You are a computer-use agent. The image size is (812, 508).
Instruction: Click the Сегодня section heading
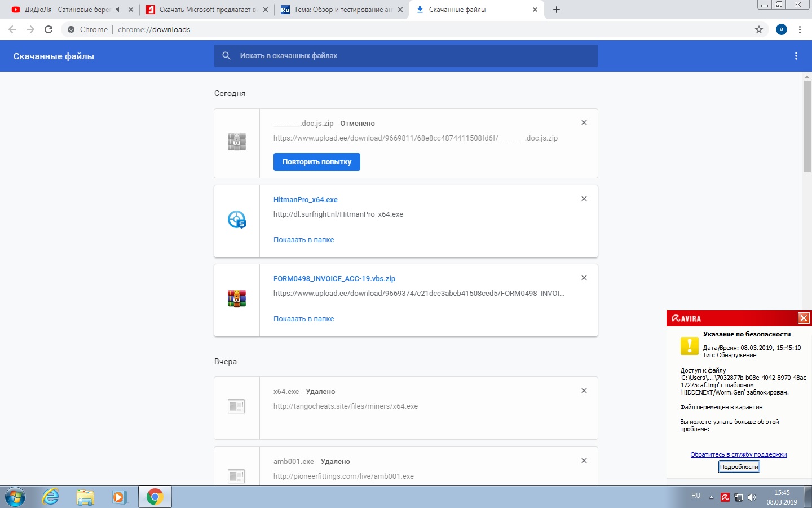(230, 94)
